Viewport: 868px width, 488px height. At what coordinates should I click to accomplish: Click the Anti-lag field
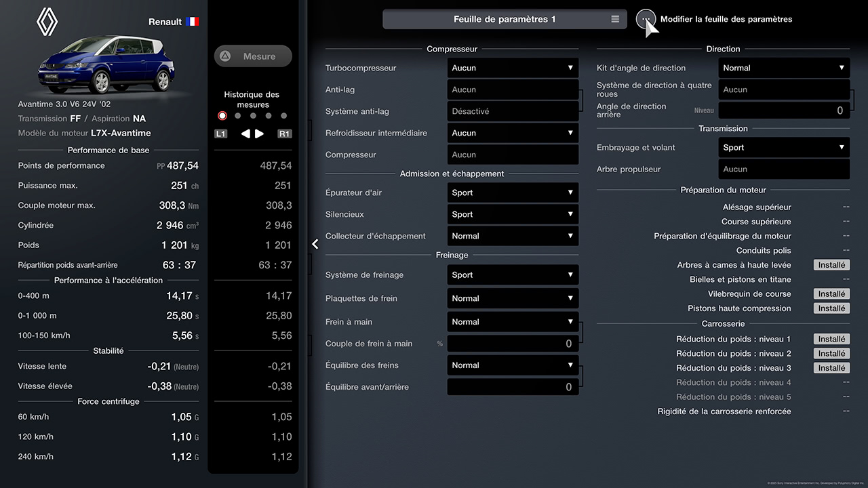click(x=513, y=89)
